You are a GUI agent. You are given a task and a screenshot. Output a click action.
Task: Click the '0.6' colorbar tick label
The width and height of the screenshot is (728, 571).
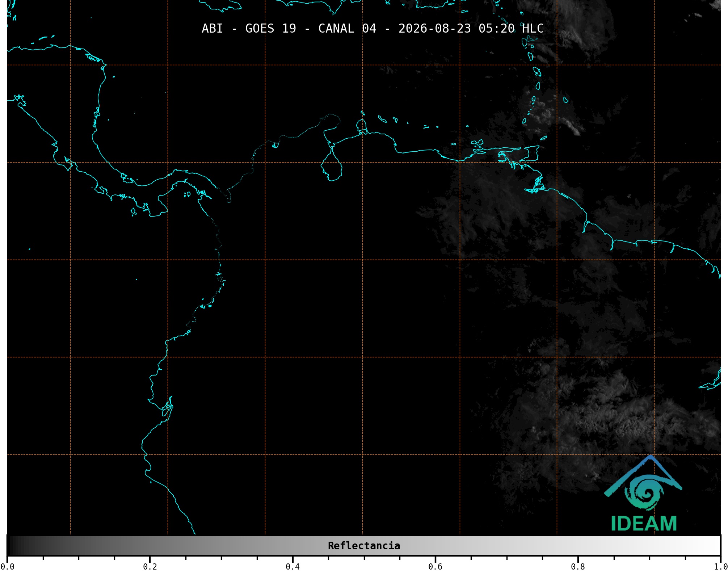click(435, 567)
